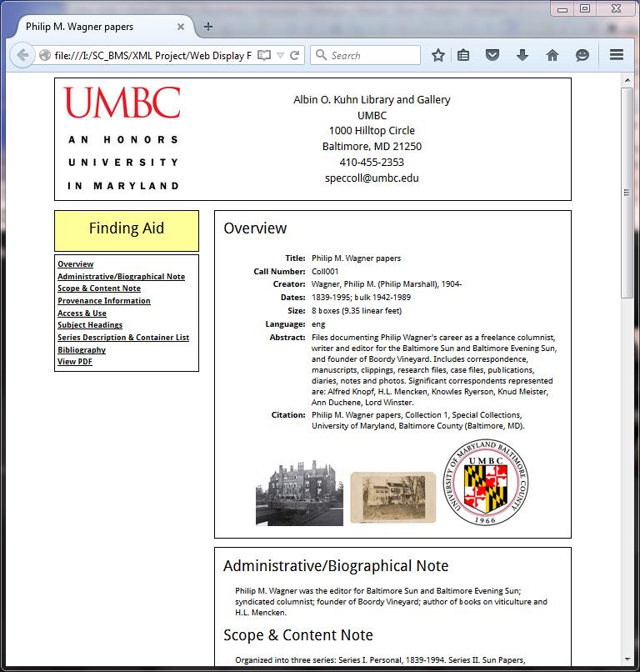Click the 'Albin O. Kuhn Library and Gallery' text
Screen dimensions: 640x672
[372, 100]
